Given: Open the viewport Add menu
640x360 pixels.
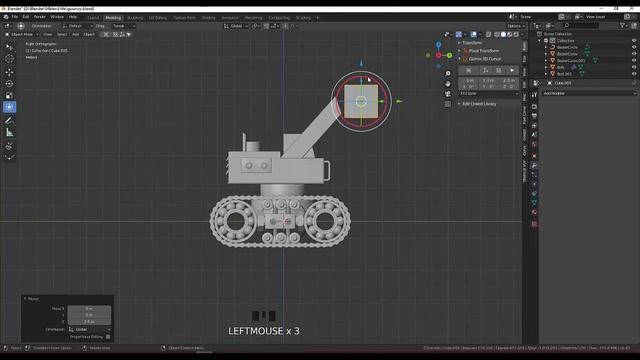Looking at the screenshot, I should point(76,35).
